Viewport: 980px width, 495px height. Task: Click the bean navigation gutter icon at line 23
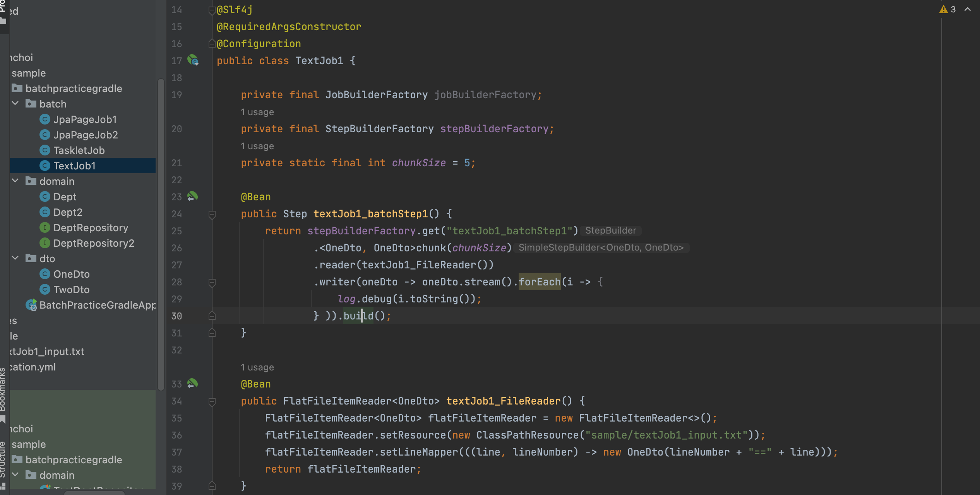[x=192, y=196]
